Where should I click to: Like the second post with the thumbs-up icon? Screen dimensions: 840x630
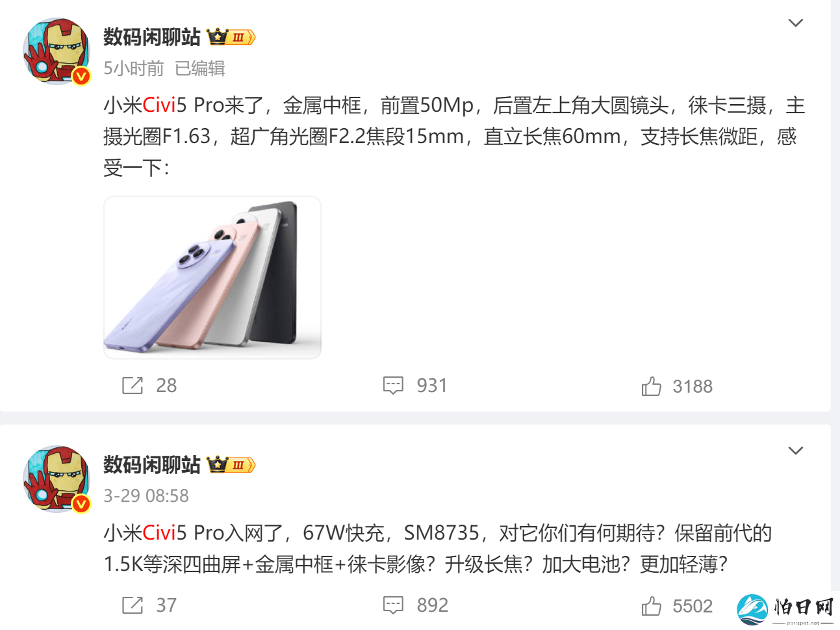click(651, 606)
